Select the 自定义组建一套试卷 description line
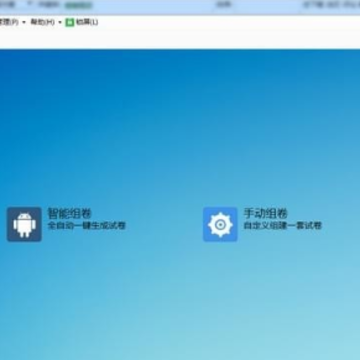360x360 pixels. [x=283, y=226]
